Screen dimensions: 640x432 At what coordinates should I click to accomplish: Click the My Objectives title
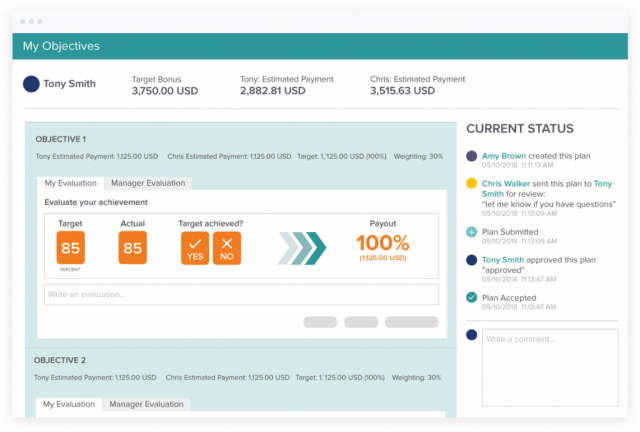[61, 46]
